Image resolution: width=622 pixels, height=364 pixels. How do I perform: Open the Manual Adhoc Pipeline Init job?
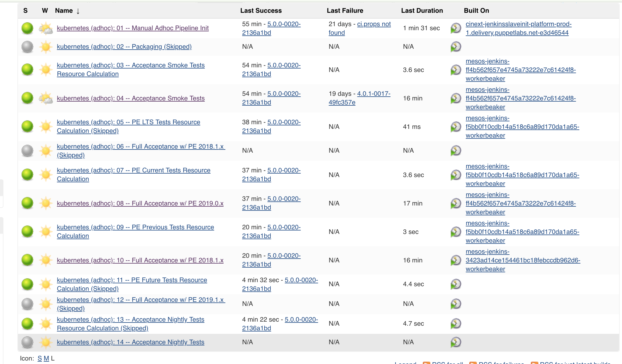(x=132, y=28)
